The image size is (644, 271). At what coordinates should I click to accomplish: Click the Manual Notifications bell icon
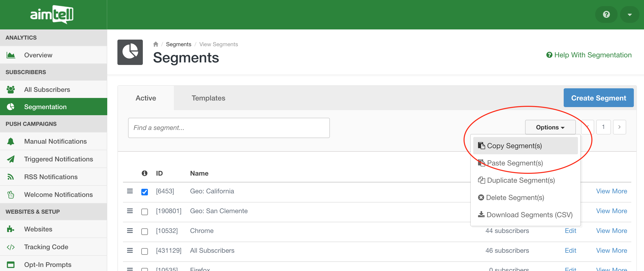(x=11, y=141)
